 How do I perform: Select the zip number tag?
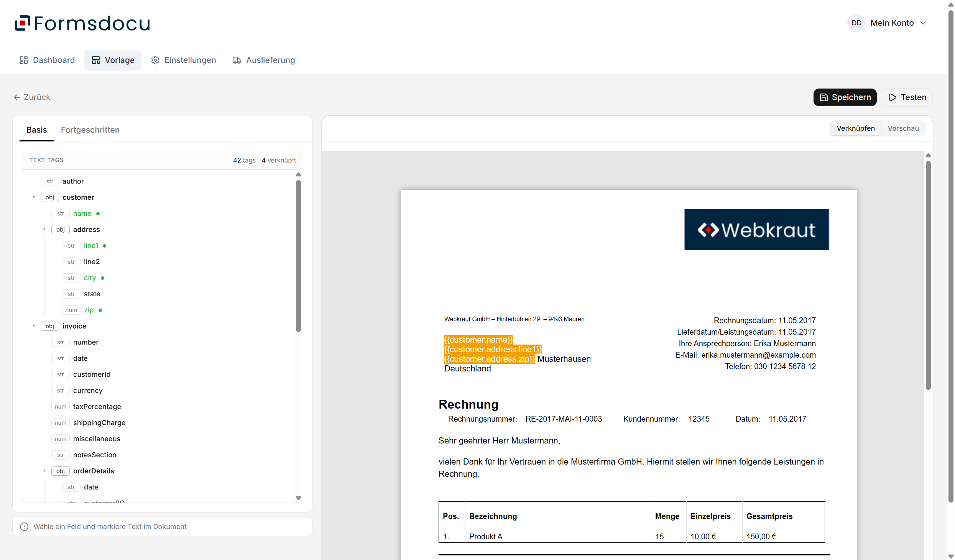pos(89,310)
